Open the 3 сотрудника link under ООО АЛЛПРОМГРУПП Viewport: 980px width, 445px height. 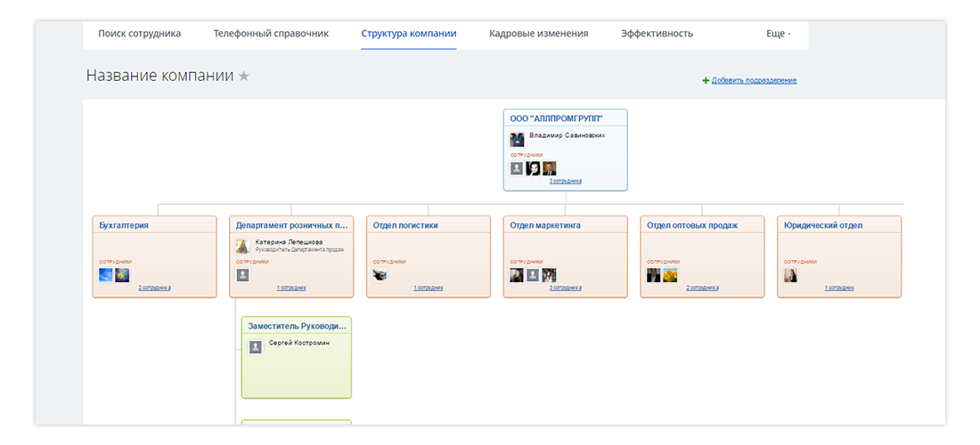(x=565, y=181)
